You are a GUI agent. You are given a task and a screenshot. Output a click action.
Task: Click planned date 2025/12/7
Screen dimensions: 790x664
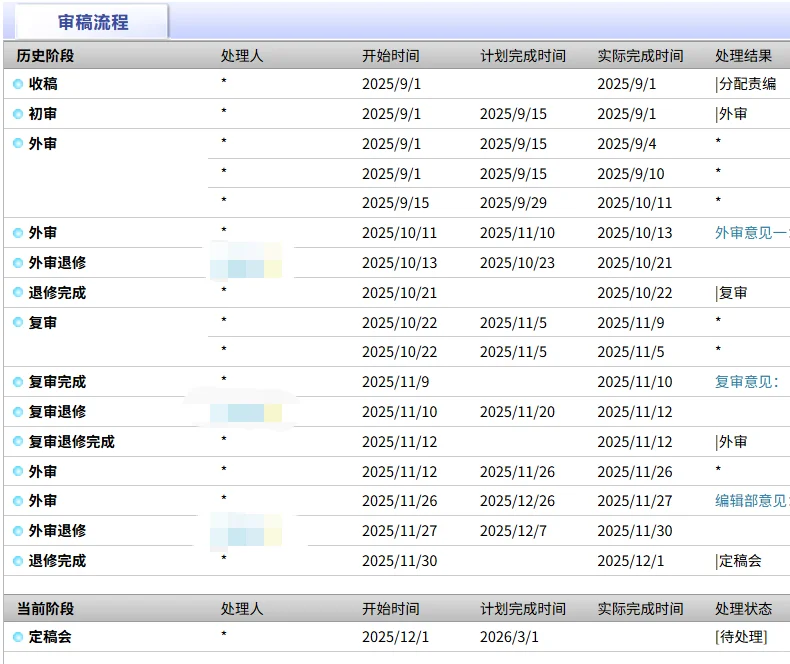pos(513,531)
